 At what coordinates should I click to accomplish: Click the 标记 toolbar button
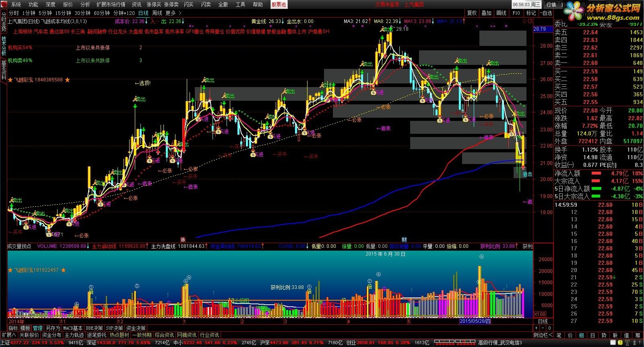(x=531, y=13)
